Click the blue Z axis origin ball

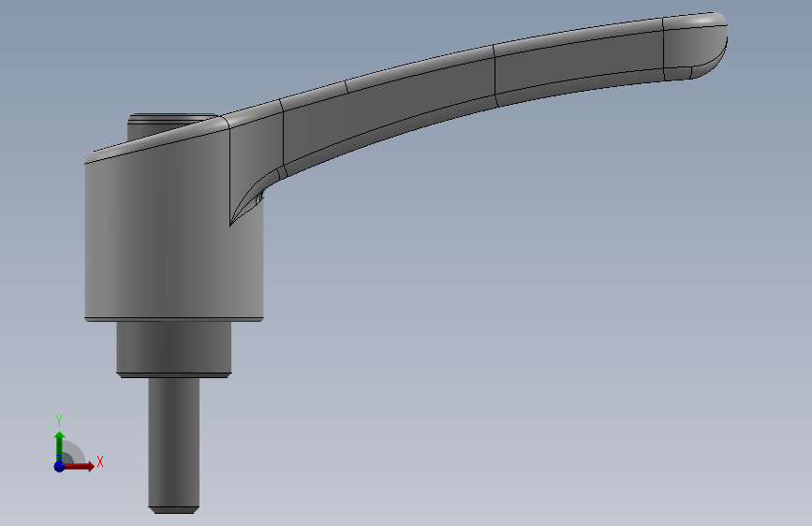(59, 466)
